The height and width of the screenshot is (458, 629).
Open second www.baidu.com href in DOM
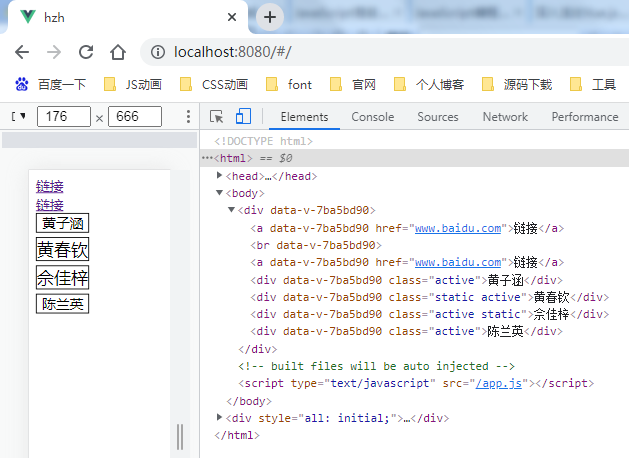tap(458, 262)
